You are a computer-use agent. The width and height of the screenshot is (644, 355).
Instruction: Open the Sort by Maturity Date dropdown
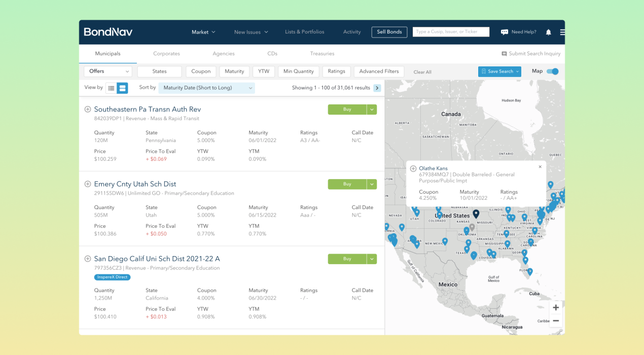tap(207, 88)
